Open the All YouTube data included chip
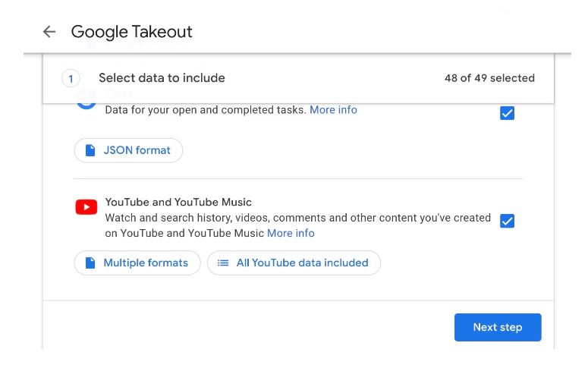The height and width of the screenshot is (365, 588). (294, 263)
